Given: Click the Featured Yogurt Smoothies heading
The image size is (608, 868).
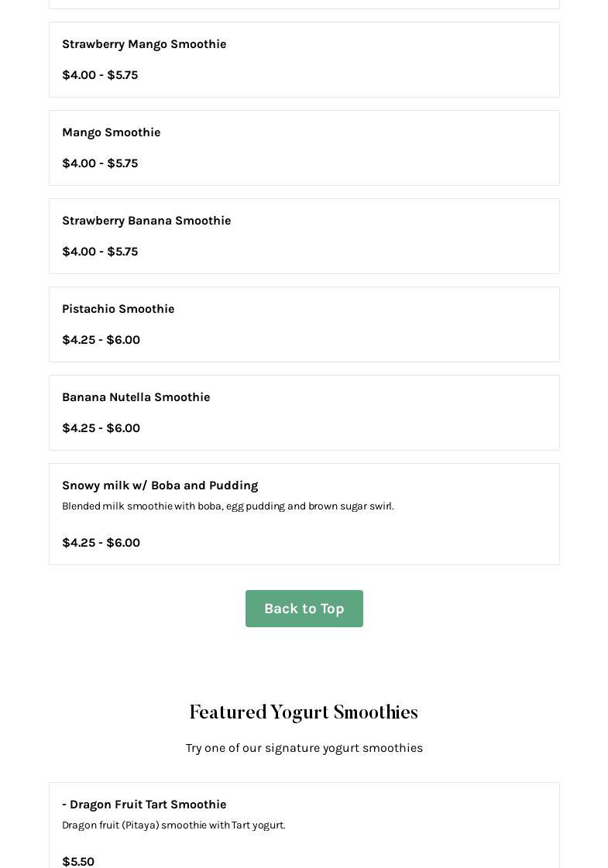Looking at the screenshot, I should [x=304, y=712].
